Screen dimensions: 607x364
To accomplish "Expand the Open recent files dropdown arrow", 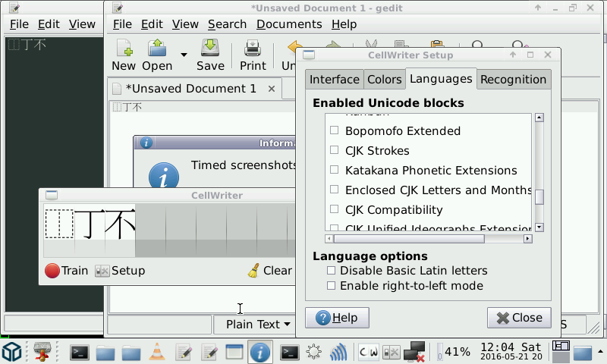I will [x=184, y=55].
